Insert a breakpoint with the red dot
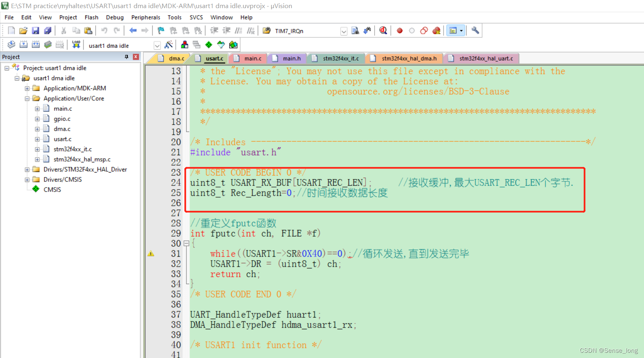This screenshot has height=358, width=644. click(400, 30)
